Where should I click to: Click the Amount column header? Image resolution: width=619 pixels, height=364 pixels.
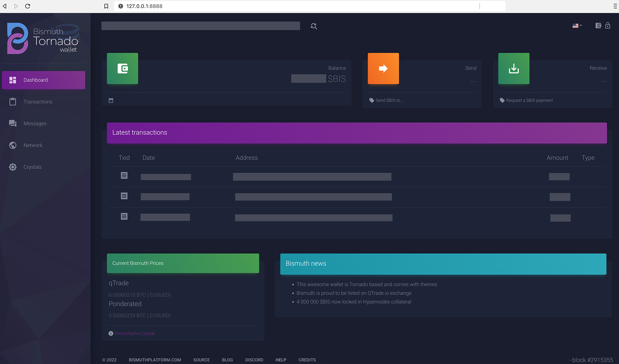tap(557, 158)
